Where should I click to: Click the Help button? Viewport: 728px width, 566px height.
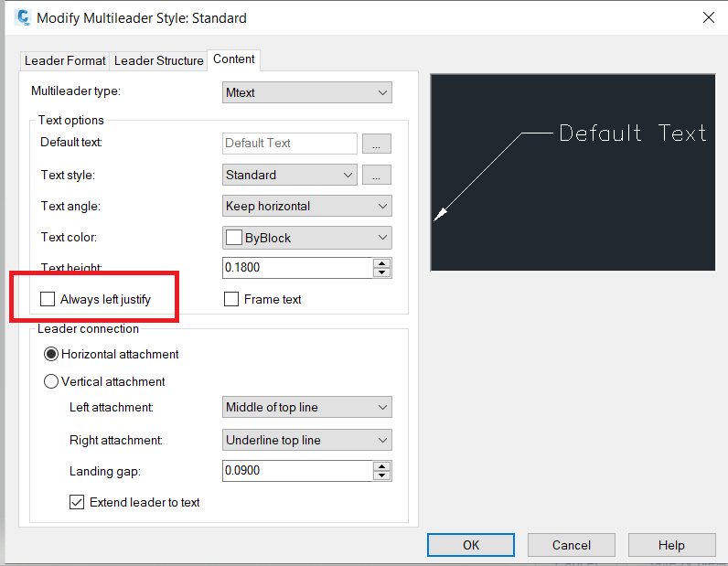671,545
